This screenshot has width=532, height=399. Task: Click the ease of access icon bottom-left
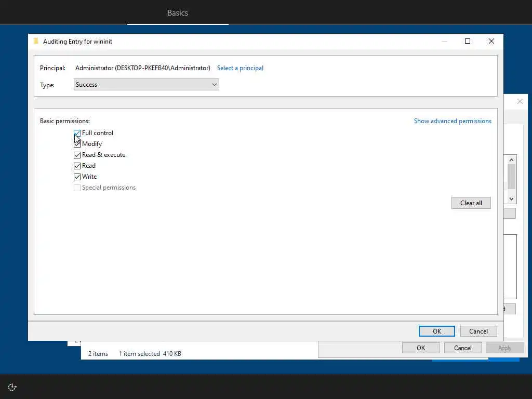12,387
